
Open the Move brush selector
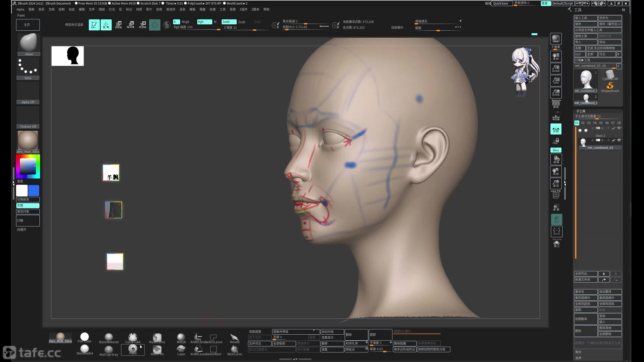pyautogui.click(x=29, y=44)
